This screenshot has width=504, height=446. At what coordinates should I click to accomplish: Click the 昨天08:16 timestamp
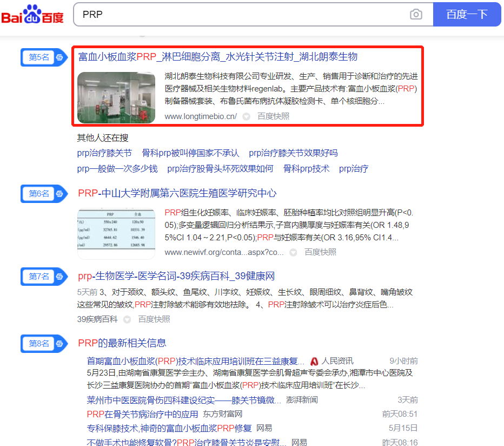point(400,442)
